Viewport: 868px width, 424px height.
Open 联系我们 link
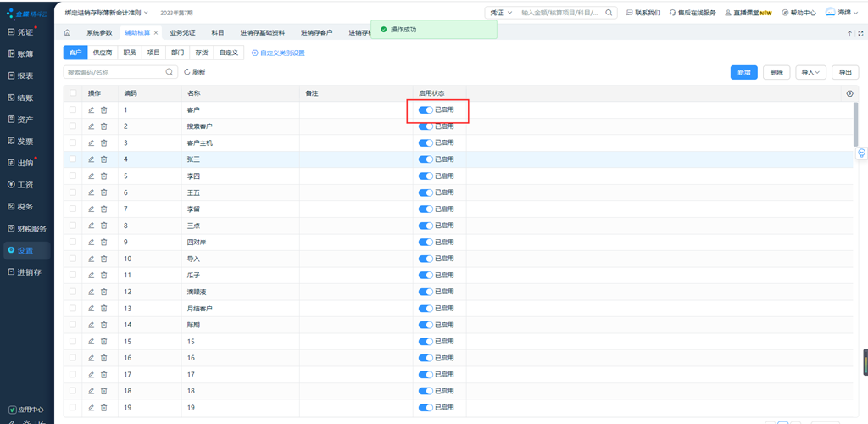pos(643,12)
